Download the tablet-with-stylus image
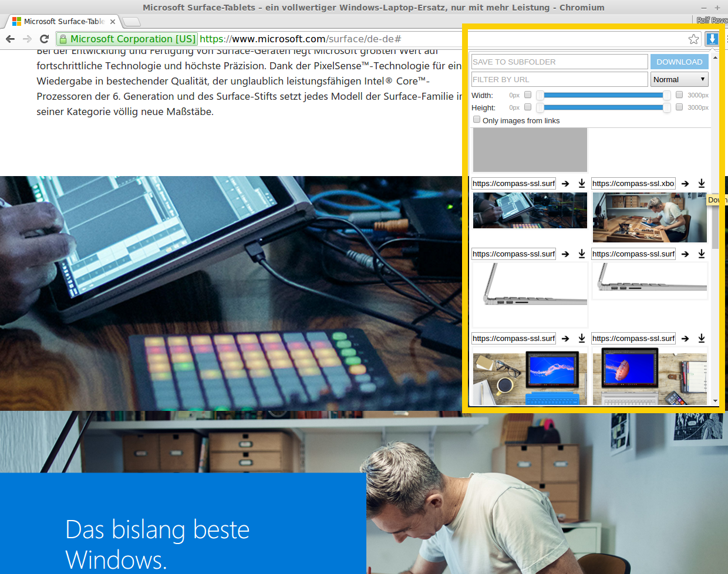This screenshot has width=728, height=574. click(582, 184)
